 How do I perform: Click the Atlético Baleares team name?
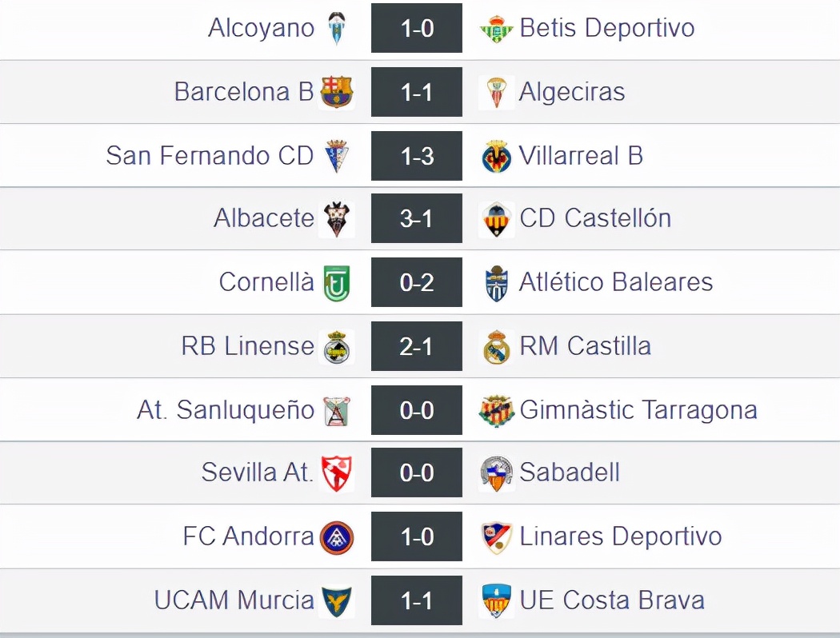click(x=616, y=282)
